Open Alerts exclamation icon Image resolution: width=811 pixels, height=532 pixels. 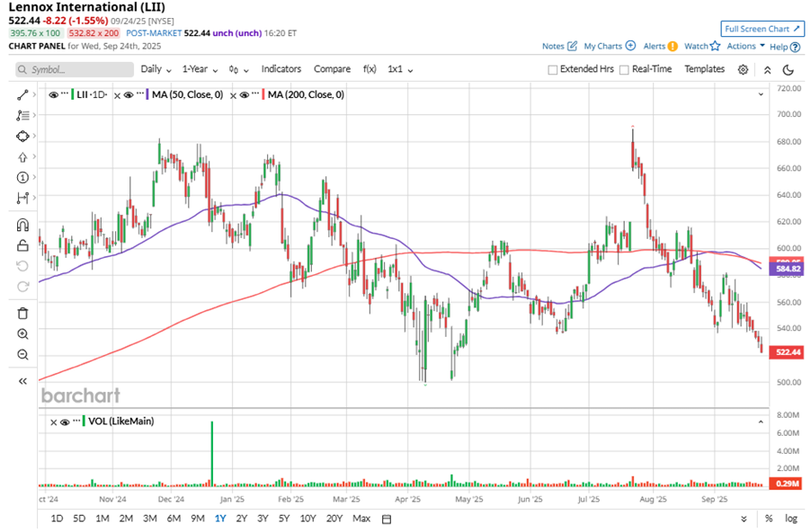673,46
